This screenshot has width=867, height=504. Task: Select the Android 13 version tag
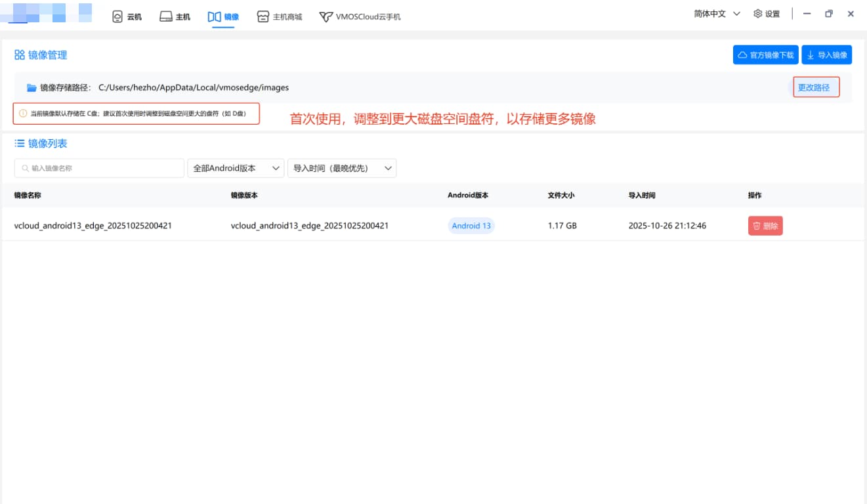471,225
